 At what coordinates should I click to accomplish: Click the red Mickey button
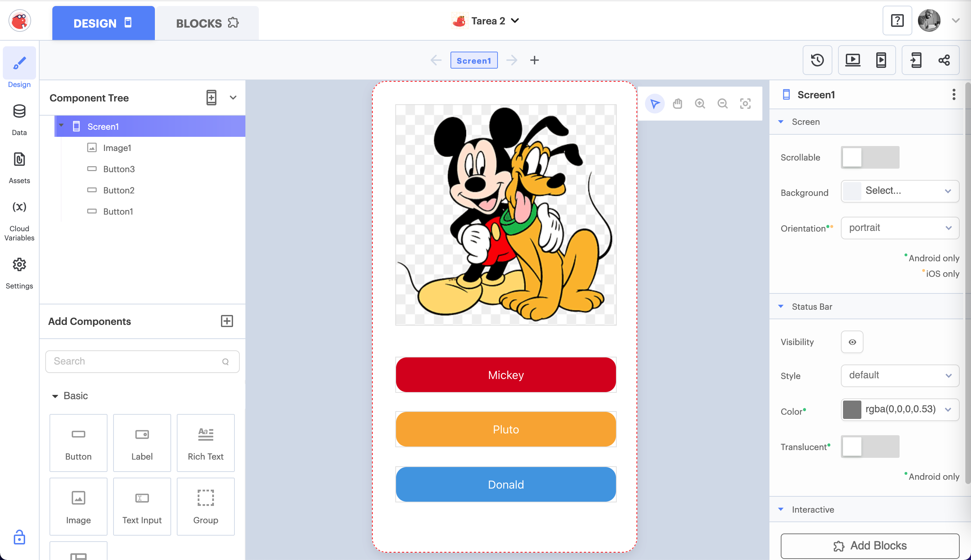(x=506, y=375)
